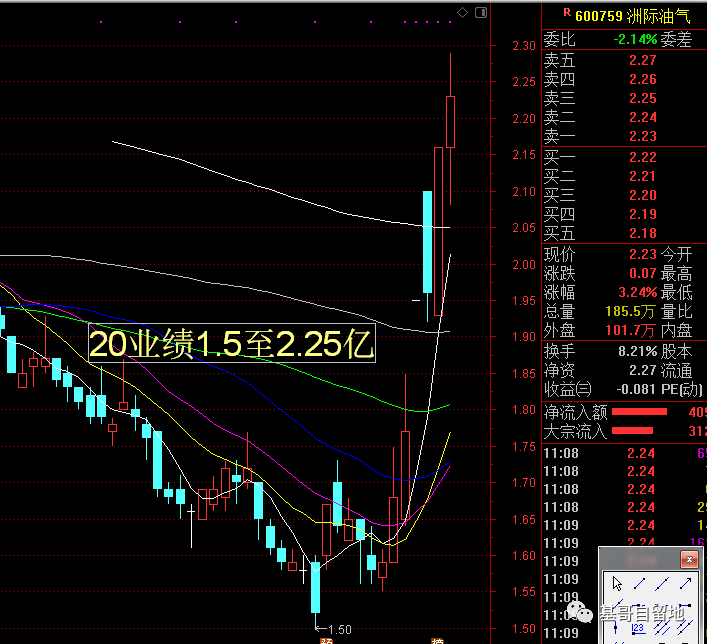Click the 净资 2.27 value
The height and width of the screenshot is (644, 707).
pos(643,370)
